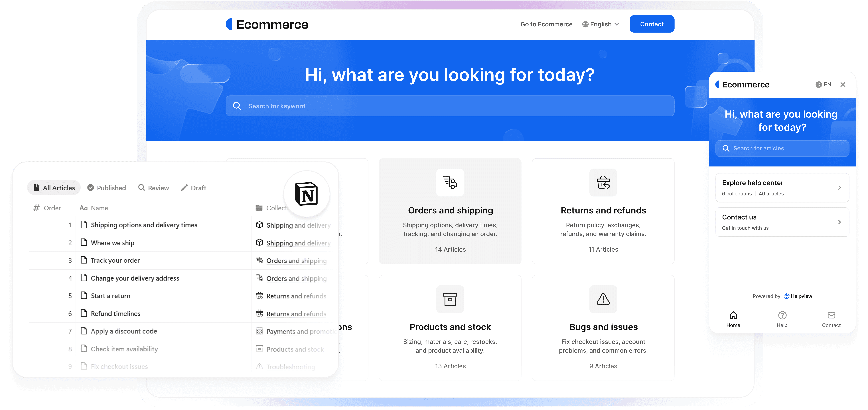Open the Start a return article
The width and height of the screenshot is (868, 410).
point(111,296)
